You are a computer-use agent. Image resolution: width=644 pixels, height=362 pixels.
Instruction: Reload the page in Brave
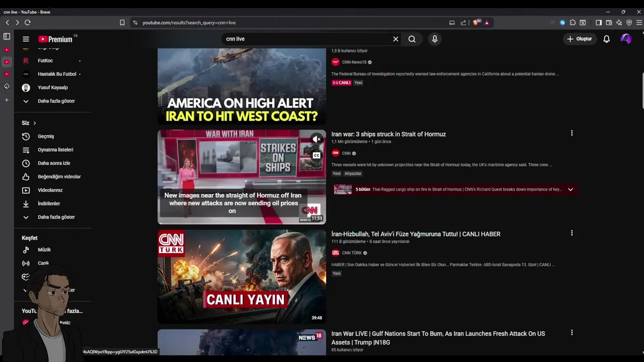(x=28, y=23)
